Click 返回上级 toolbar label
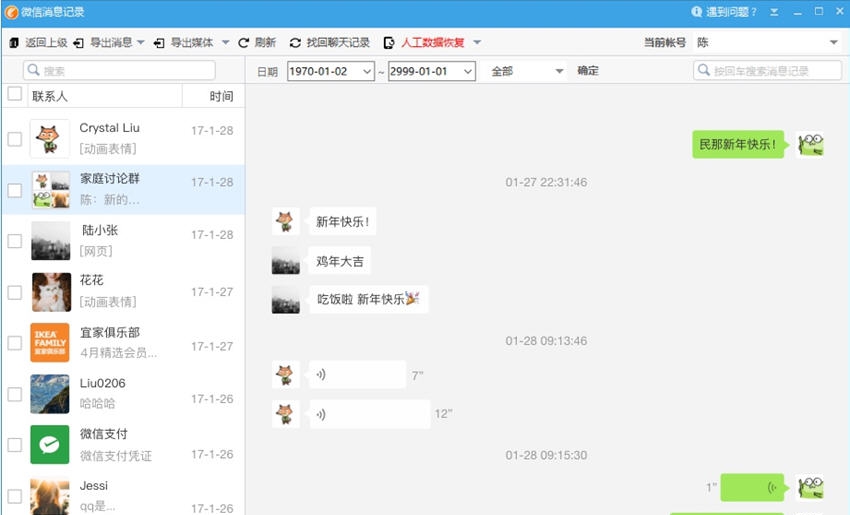 46,43
